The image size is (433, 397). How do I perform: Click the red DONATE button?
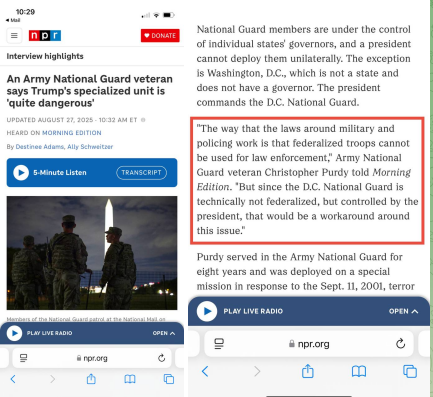(x=160, y=35)
